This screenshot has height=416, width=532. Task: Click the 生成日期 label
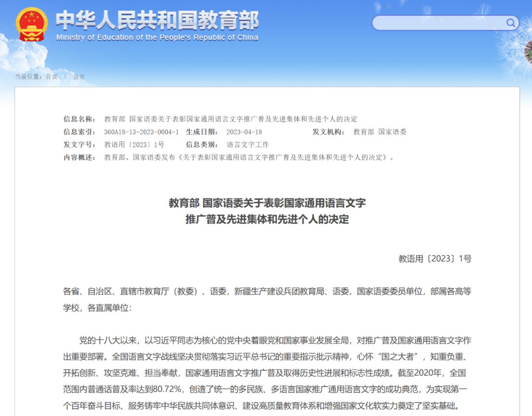click(x=201, y=132)
